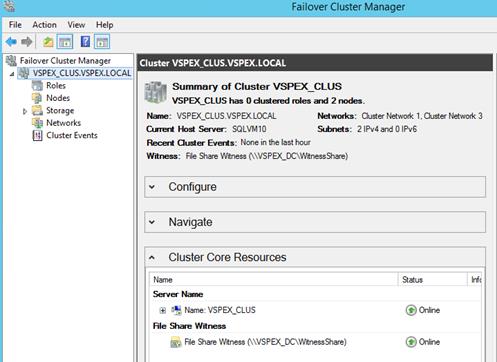The image size is (497, 362).
Task: Click the Cluster Events icon
Action: click(37, 135)
